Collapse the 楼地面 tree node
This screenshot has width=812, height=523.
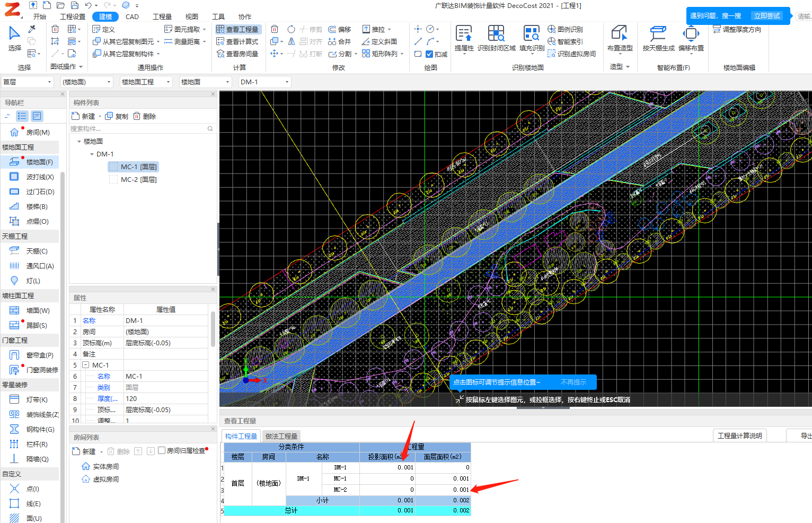coord(79,142)
